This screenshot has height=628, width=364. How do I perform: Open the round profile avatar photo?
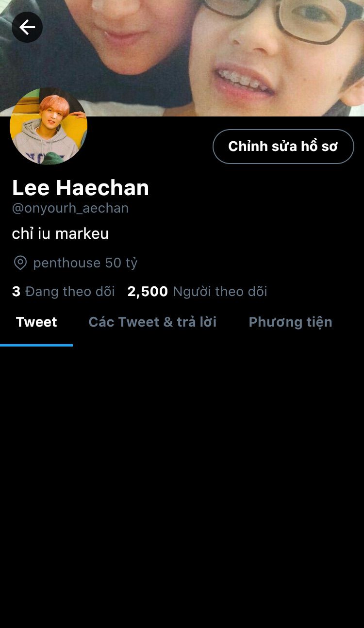[49, 126]
